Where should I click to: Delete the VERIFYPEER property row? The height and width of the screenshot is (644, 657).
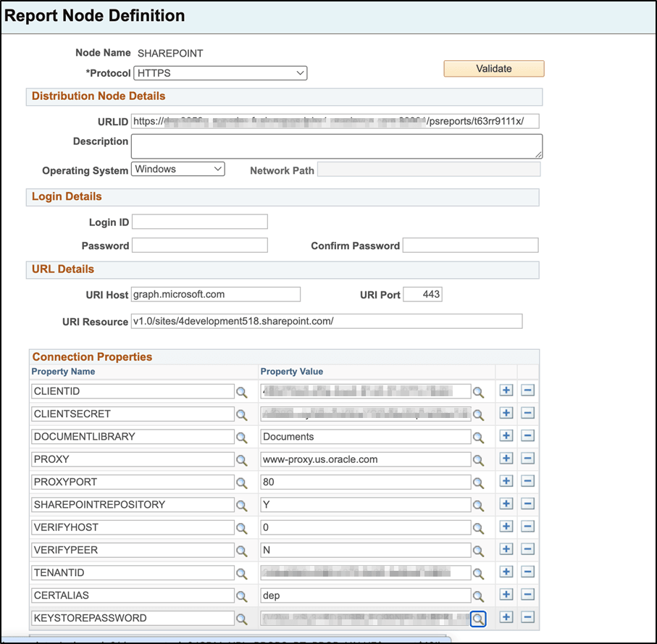[527, 549]
